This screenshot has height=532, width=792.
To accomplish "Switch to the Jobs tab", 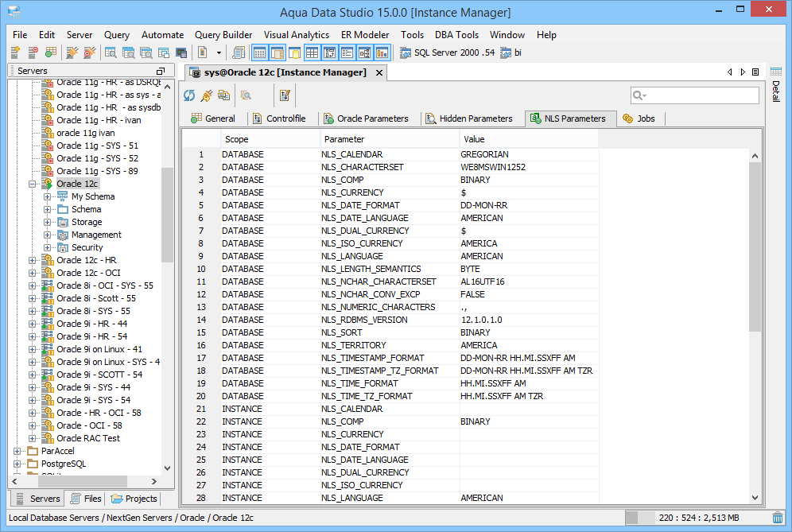I will click(639, 118).
